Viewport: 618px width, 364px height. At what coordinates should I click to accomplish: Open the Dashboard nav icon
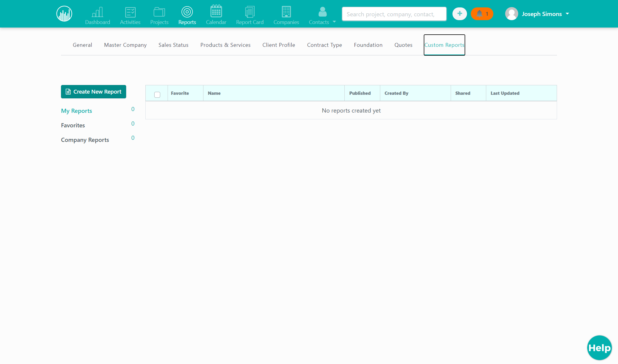click(97, 12)
